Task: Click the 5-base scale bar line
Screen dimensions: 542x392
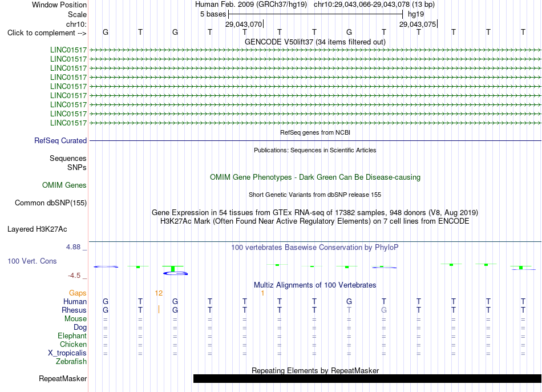Action: (316, 14)
